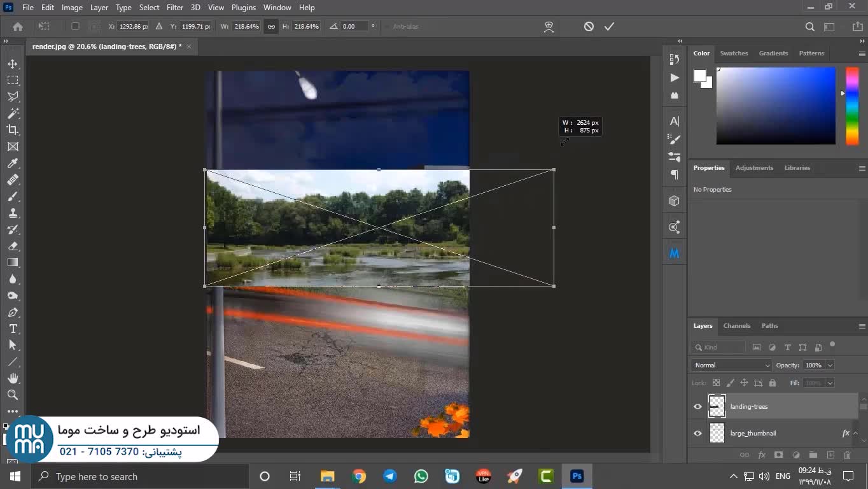Commit the transform with the checkmark
This screenshot has width=868, height=489.
(609, 27)
